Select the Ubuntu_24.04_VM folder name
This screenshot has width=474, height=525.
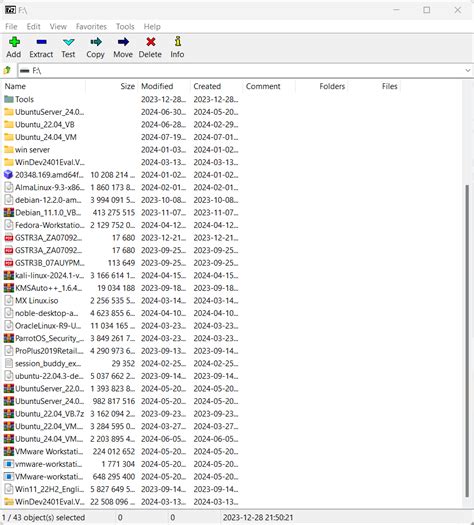(46, 137)
